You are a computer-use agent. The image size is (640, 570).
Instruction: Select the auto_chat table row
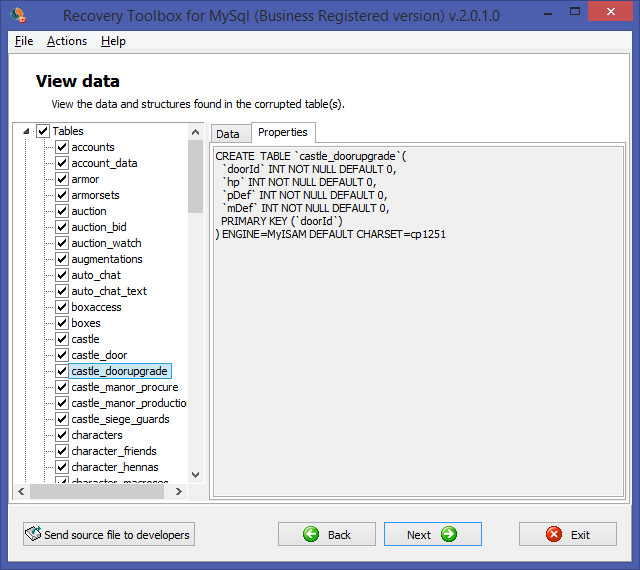coord(96,275)
